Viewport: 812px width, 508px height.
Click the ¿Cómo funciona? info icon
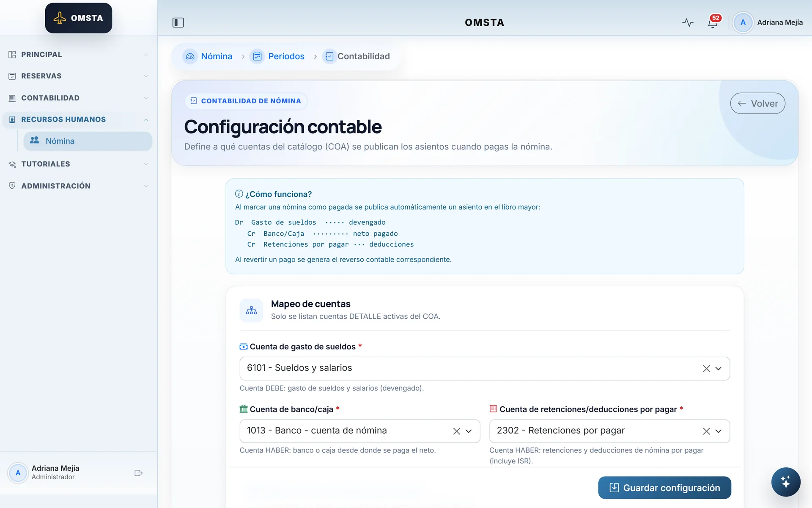click(x=239, y=194)
